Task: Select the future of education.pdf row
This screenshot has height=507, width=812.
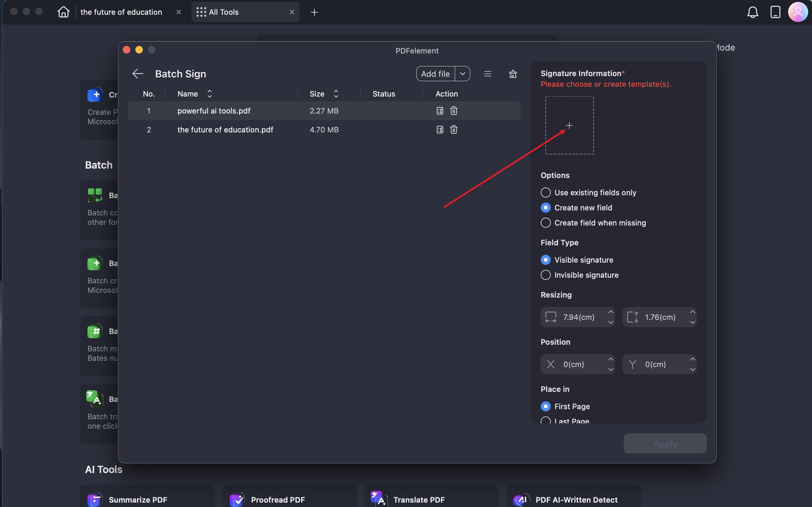Action: pyautogui.click(x=324, y=130)
